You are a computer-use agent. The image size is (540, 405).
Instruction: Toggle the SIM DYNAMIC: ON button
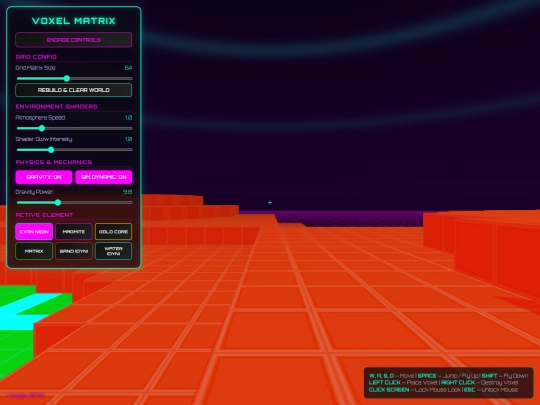104,177
